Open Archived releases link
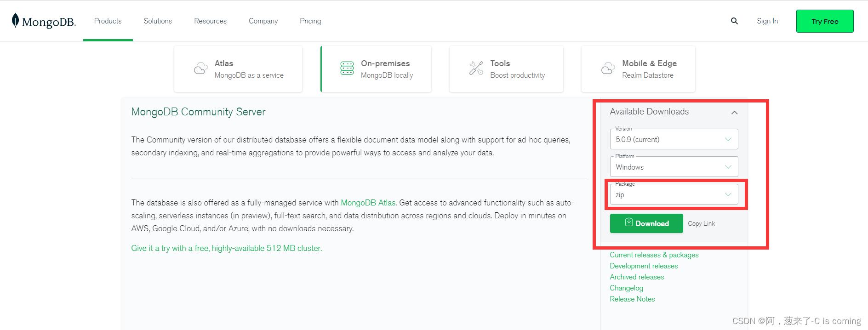868x330 pixels. click(637, 277)
